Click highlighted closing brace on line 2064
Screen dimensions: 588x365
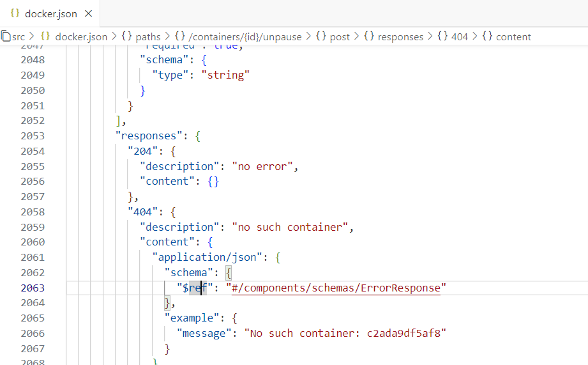coord(167,303)
